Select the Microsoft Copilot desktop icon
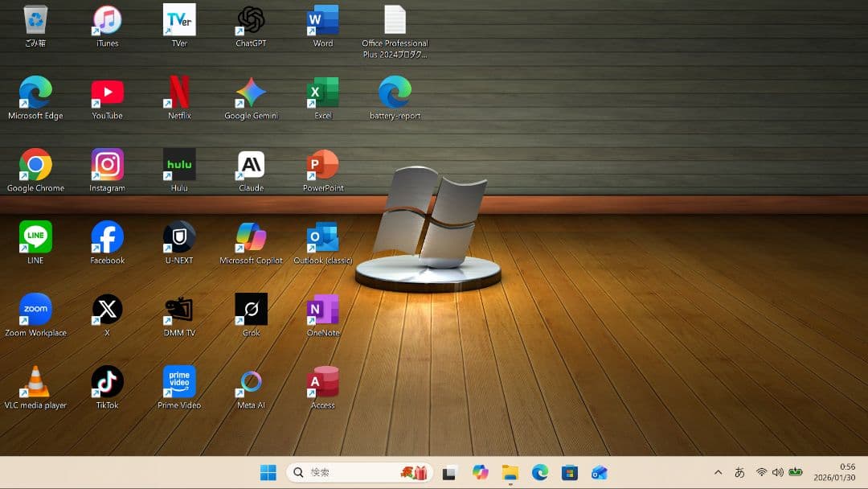Viewport: 868px width, 489px height. click(251, 237)
